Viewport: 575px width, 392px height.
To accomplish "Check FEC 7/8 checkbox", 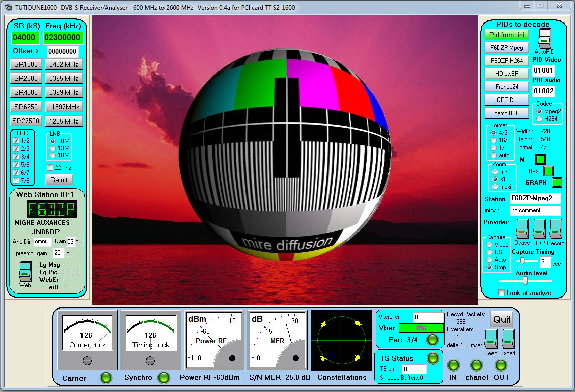I will pos(16,180).
